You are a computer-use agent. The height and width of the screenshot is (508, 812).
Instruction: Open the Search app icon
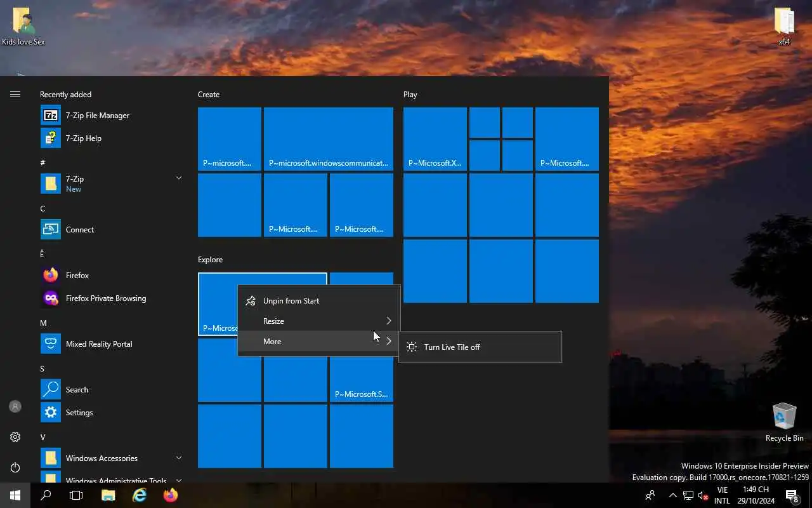click(x=51, y=389)
